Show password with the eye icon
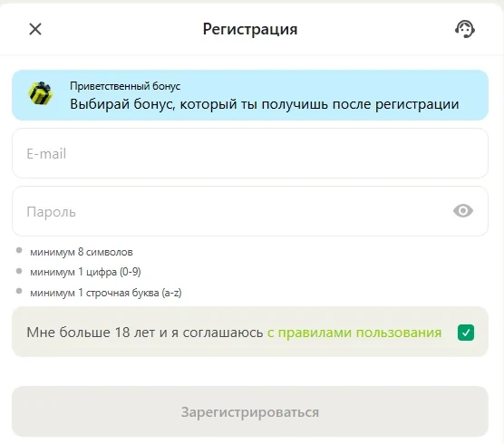Image resolution: width=504 pixels, height=444 pixels. (x=463, y=211)
